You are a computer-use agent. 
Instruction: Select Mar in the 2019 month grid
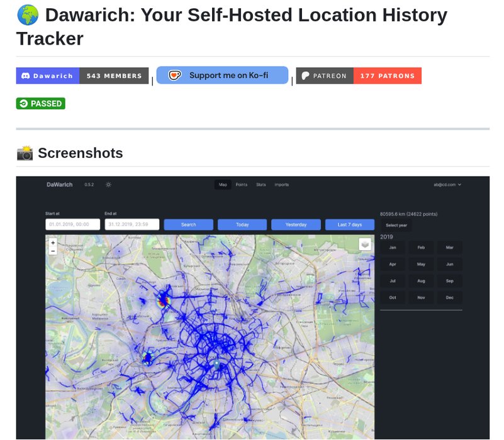pyautogui.click(x=450, y=248)
